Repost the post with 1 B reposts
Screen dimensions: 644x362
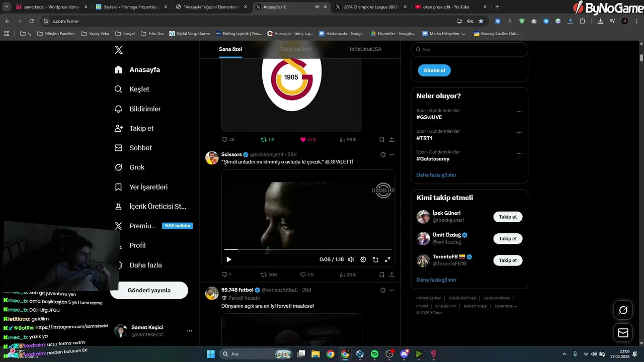pyautogui.click(x=267, y=139)
